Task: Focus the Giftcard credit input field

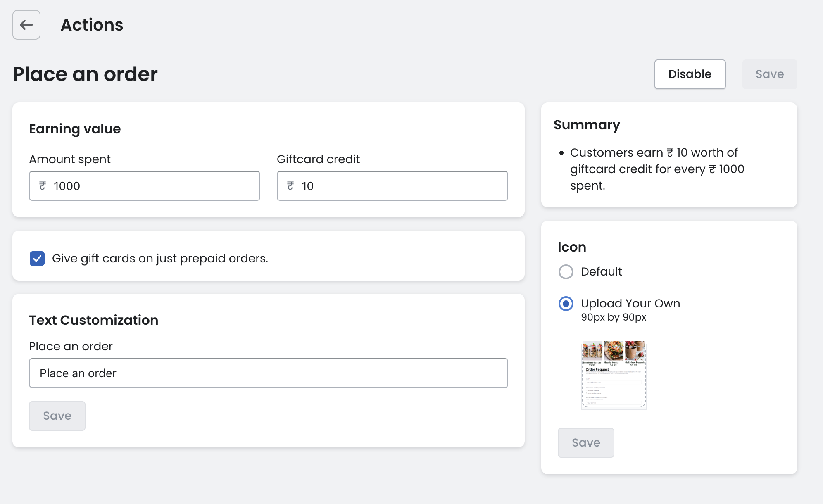Action: (401, 186)
